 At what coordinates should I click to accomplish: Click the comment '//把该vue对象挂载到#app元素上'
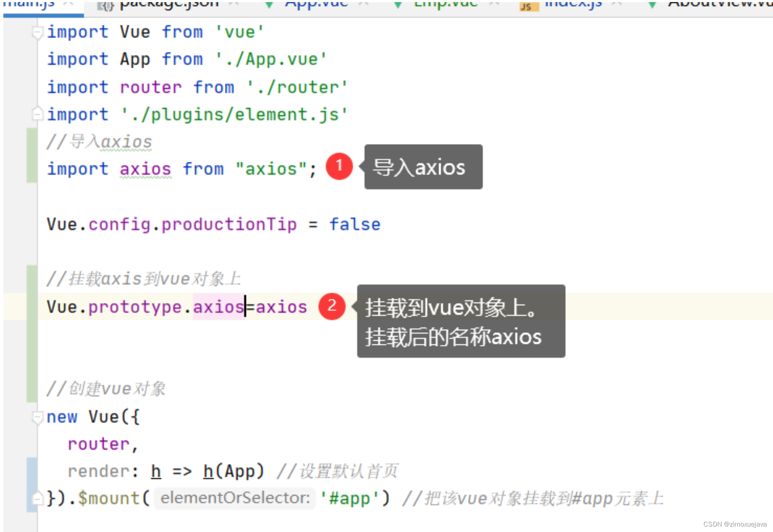(x=533, y=499)
